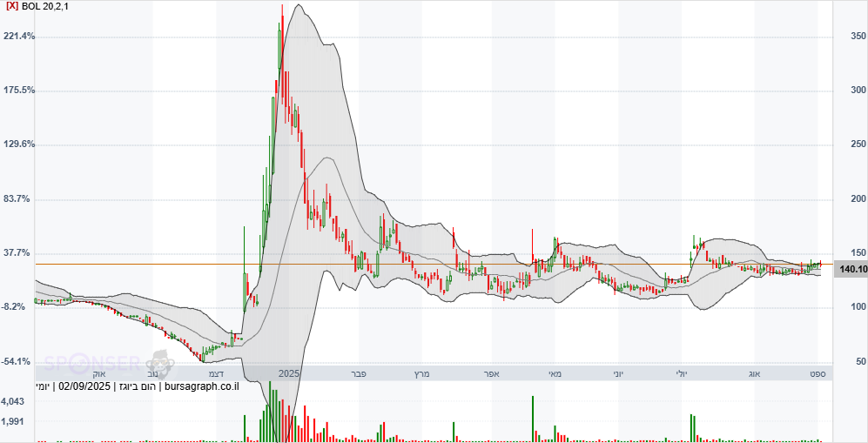
Task: Select the מאי month marker
Action: [x=555, y=373]
